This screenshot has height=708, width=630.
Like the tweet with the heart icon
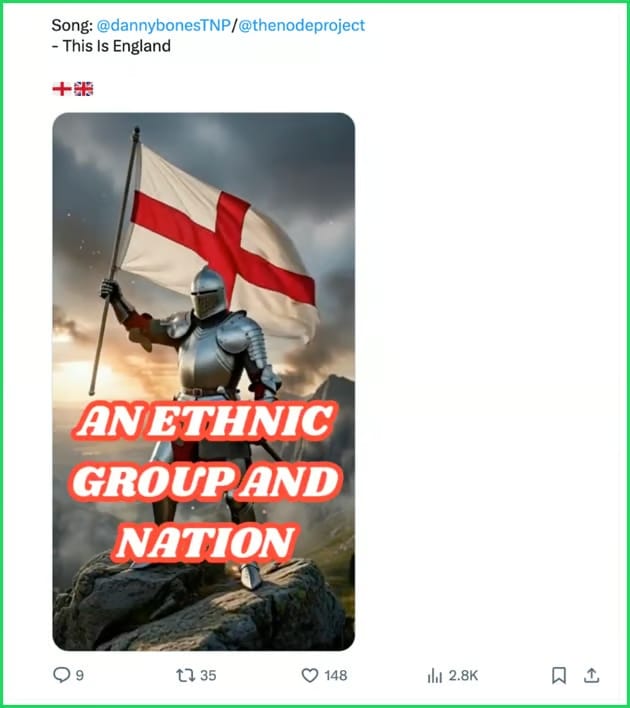coord(310,675)
